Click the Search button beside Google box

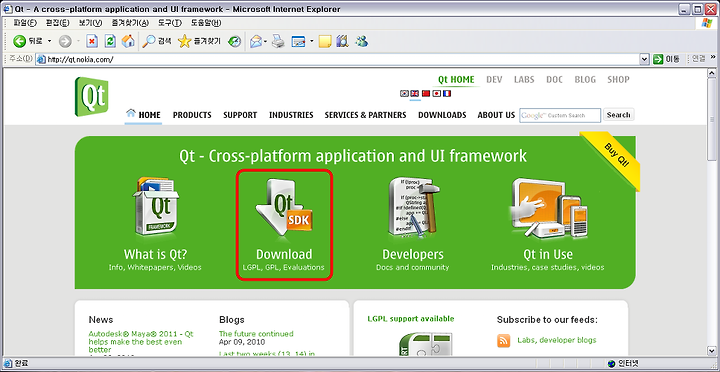coord(619,115)
